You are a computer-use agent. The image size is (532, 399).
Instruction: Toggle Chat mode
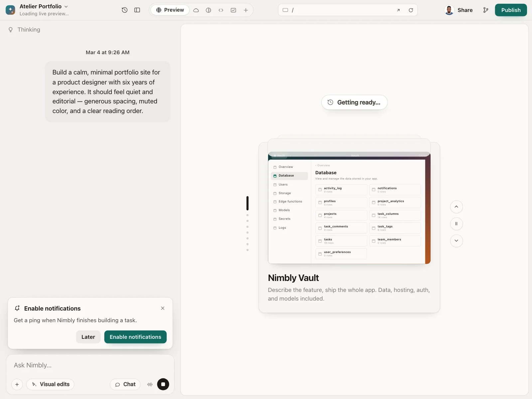tap(125, 384)
